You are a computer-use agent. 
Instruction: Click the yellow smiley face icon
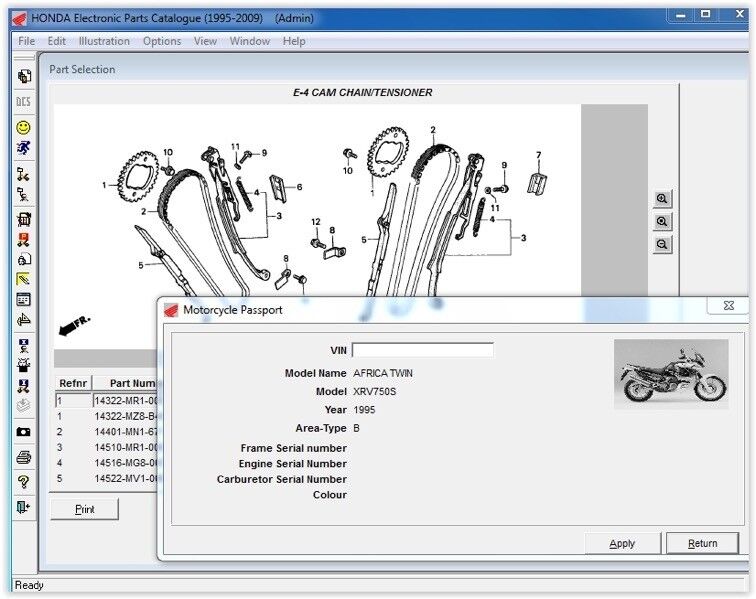click(24, 127)
